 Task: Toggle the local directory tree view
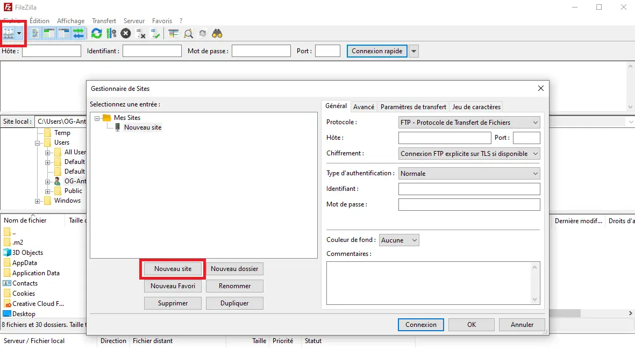[48, 33]
